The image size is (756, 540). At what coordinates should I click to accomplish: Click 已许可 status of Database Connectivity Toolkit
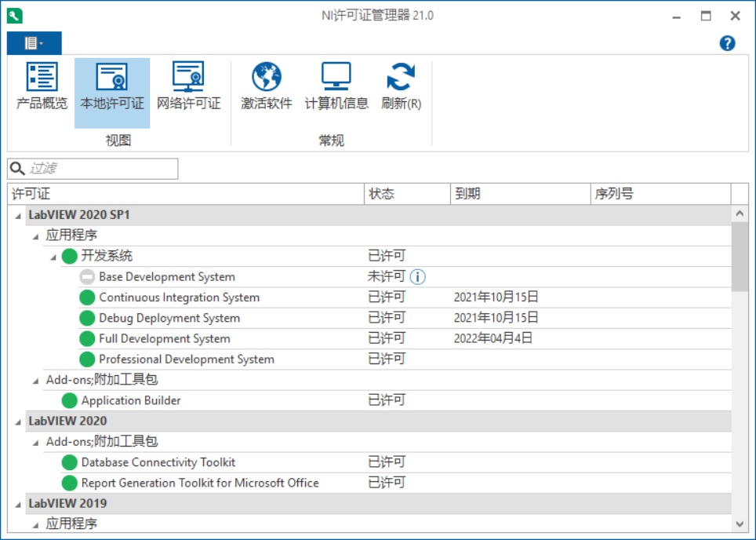(386, 462)
